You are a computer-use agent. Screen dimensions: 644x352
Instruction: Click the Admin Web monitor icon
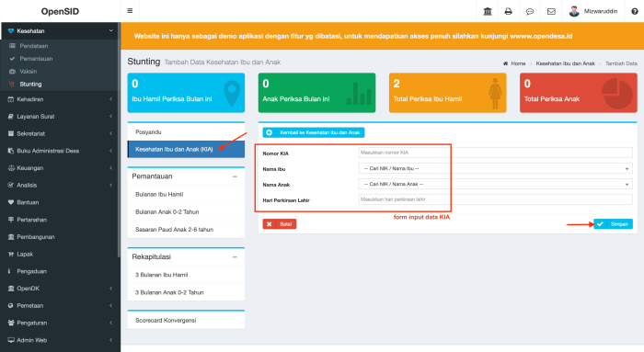(x=11, y=340)
